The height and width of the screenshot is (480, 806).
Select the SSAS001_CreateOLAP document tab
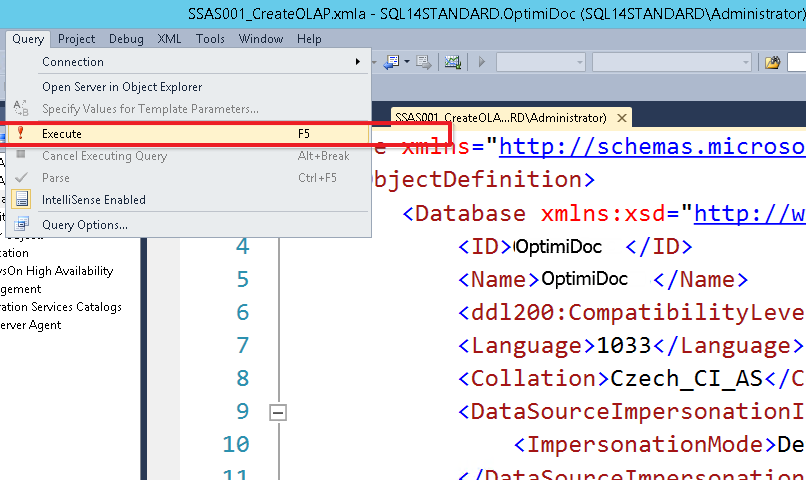(x=500, y=118)
